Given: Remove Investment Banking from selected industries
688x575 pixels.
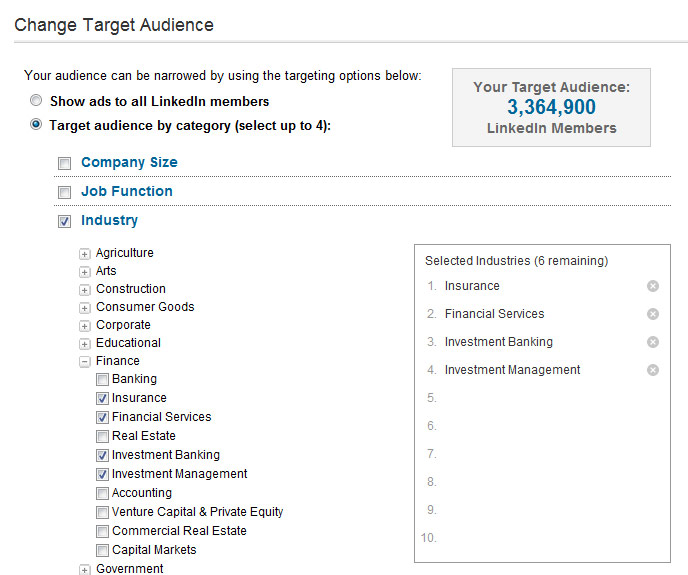Looking at the screenshot, I should pyautogui.click(x=653, y=342).
